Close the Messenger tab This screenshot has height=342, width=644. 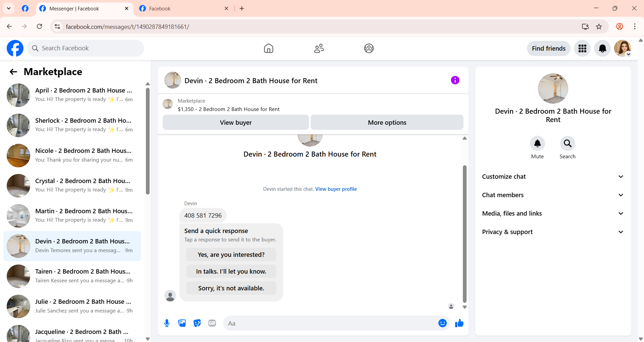126,9
